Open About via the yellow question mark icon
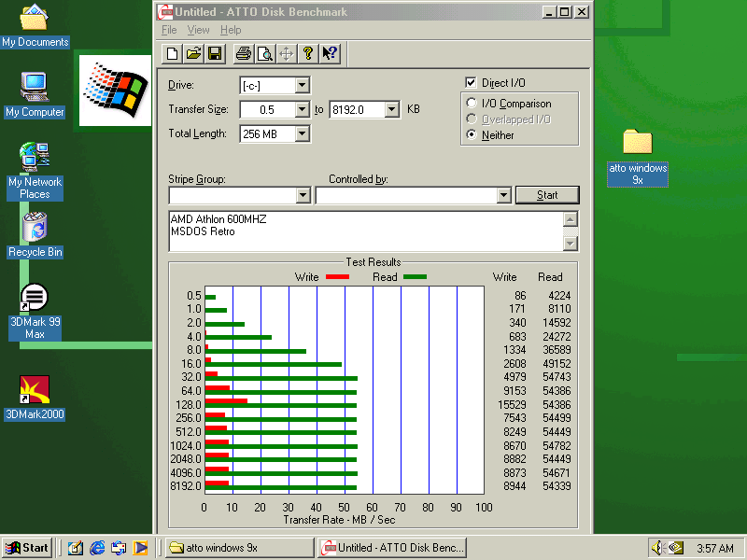Viewport: 747px width, 560px height. 308,53
